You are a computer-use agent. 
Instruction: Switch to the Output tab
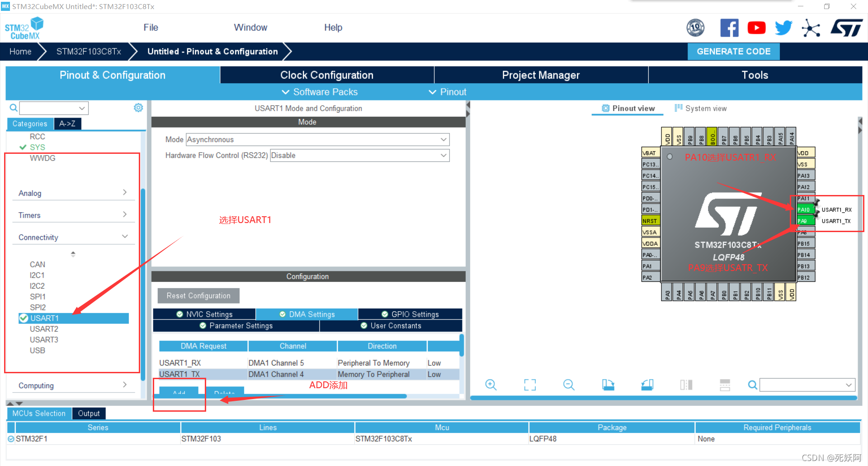click(89, 414)
